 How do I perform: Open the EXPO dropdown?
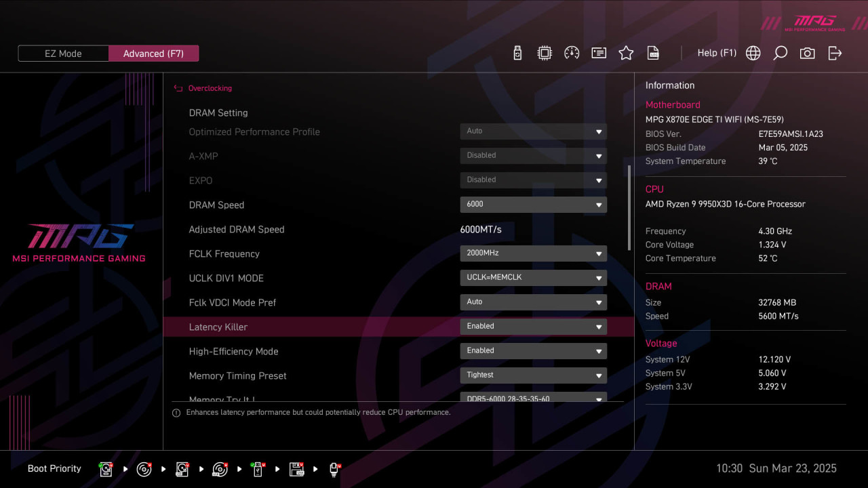533,180
